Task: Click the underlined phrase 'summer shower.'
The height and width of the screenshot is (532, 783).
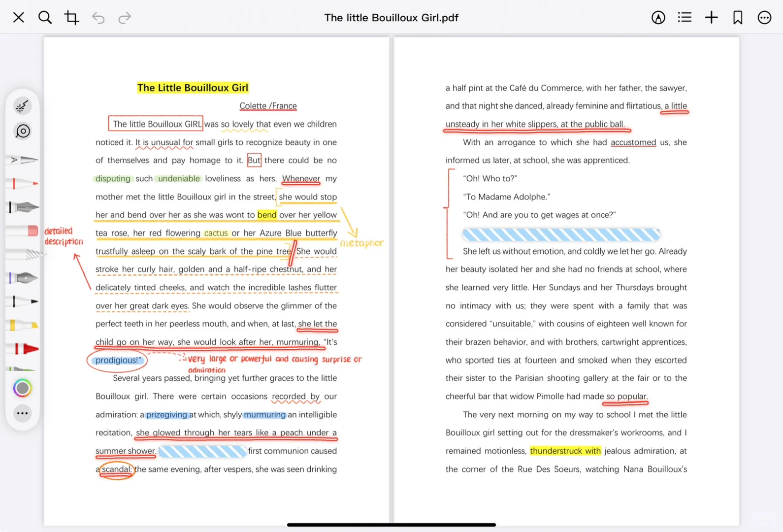Action: [x=126, y=451]
